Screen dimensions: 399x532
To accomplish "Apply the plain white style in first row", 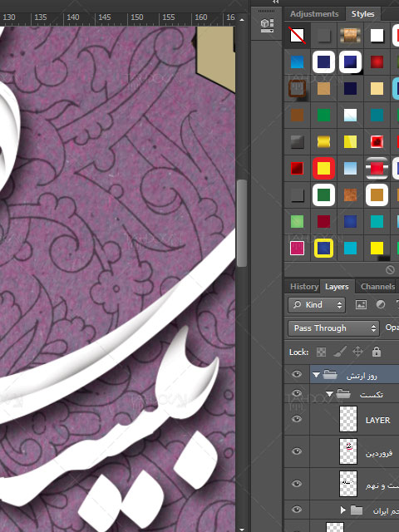I will pyautogui.click(x=377, y=35).
